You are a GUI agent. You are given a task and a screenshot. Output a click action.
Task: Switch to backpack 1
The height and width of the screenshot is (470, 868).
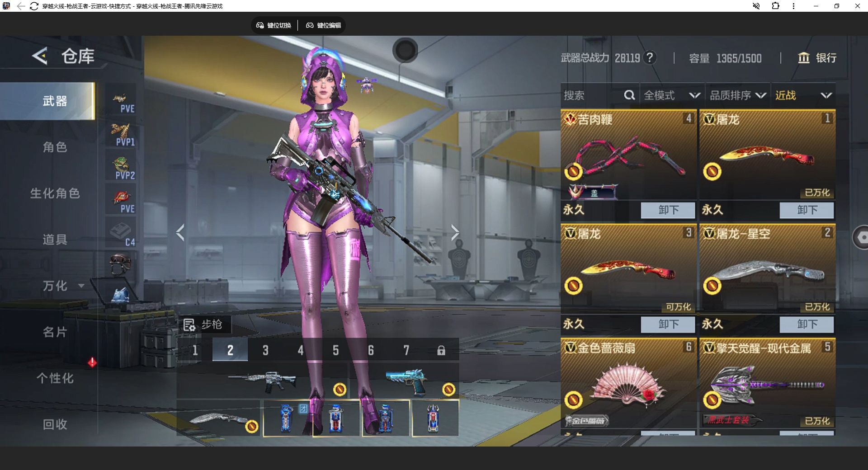coord(195,350)
